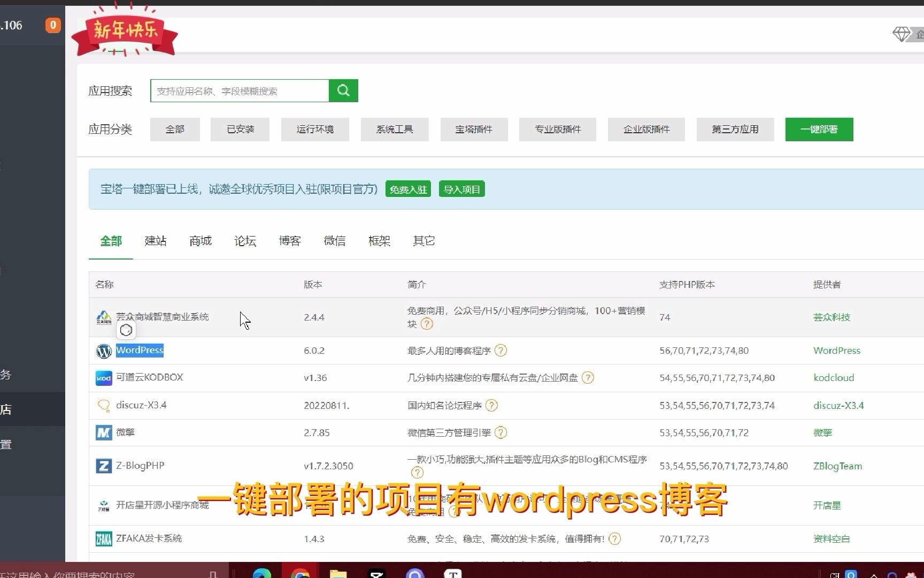Switch to the 全部 deployment tab
This screenshot has width=924, height=578.
[x=111, y=241]
